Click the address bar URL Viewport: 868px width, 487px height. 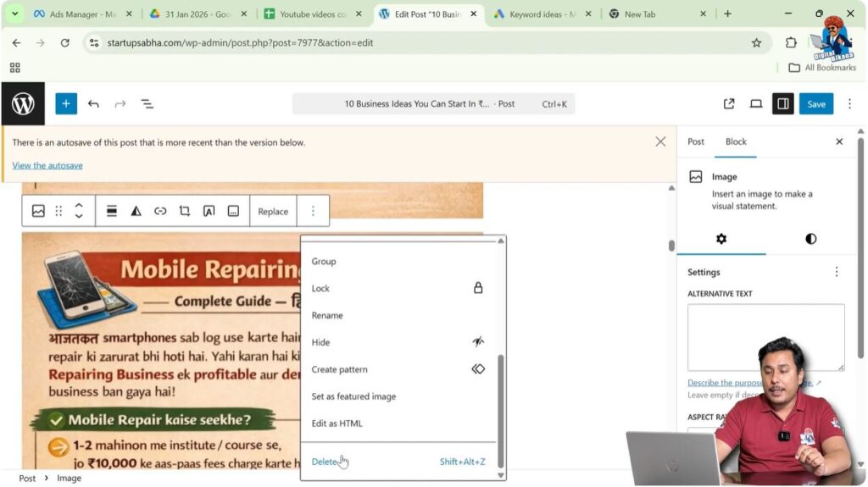(x=240, y=42)
